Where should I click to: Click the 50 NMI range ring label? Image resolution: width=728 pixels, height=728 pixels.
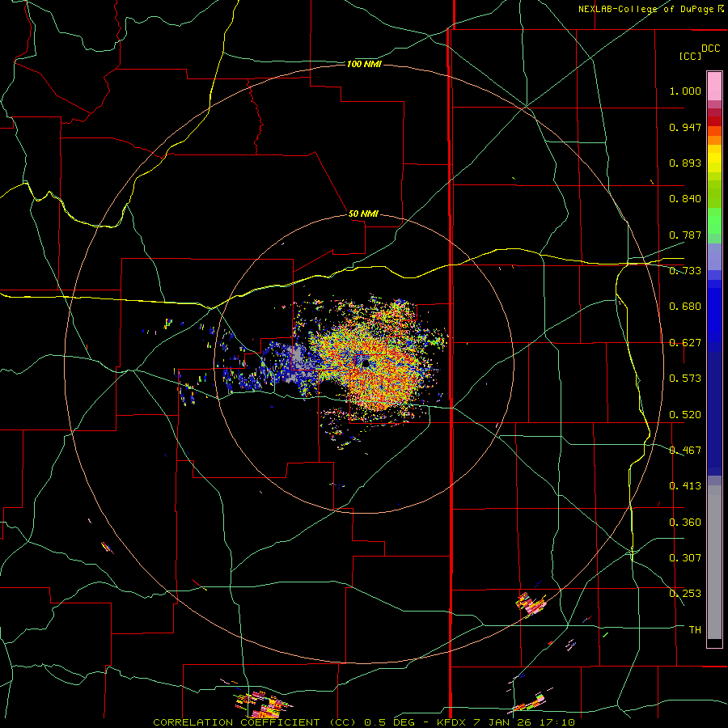pyautogui.click(x=363, y=214)
